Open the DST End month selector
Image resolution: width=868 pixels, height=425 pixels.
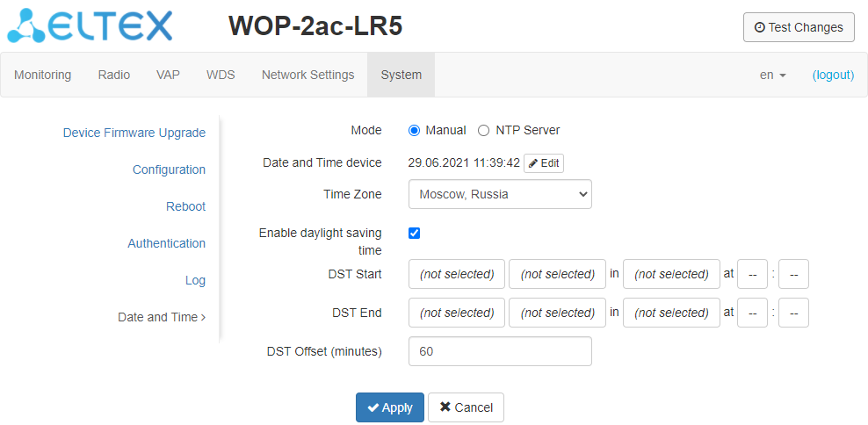(671, 313)
